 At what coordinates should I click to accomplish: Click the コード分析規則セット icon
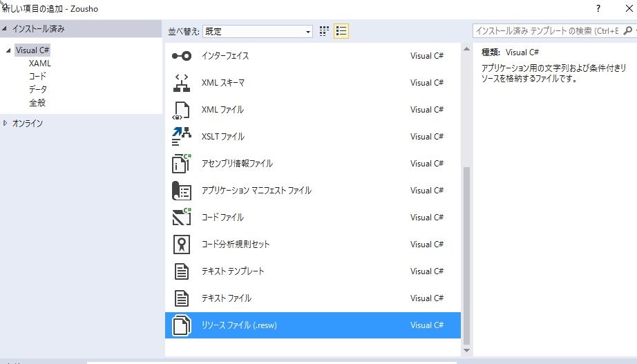pyautogui.click(x=181, y=245)
